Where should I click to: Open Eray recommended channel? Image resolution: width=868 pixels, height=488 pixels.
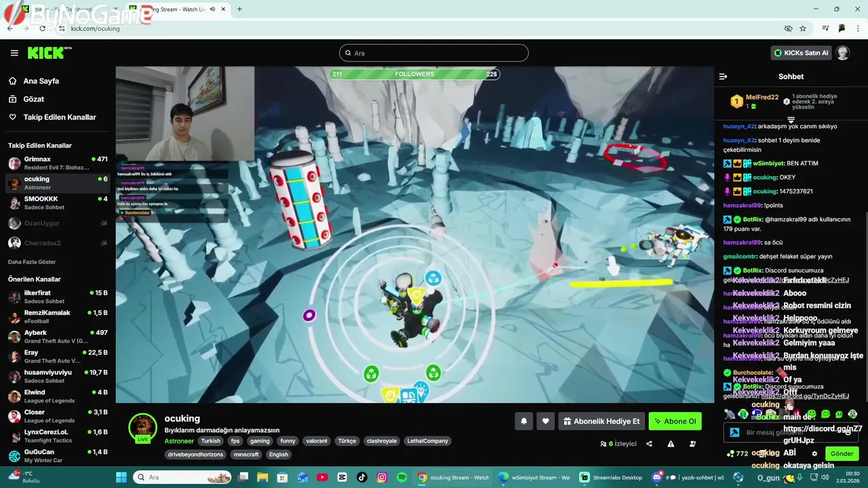point(58,357)
